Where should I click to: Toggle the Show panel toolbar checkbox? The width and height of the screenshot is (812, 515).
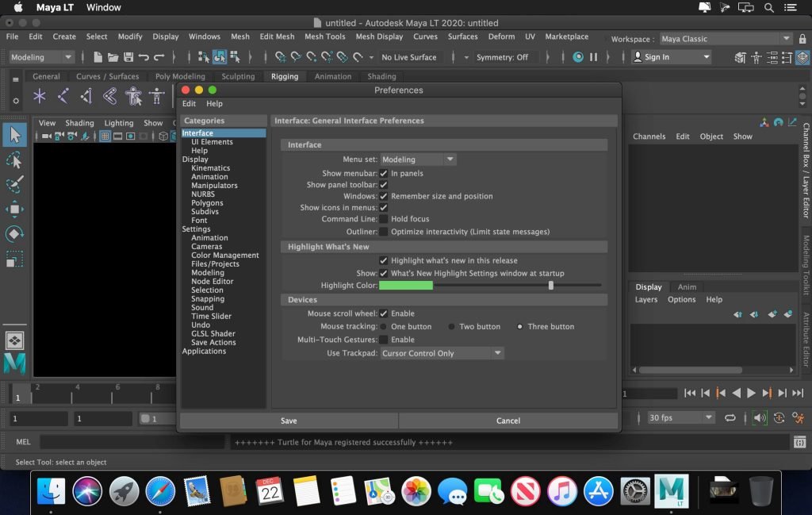[383, 184]
